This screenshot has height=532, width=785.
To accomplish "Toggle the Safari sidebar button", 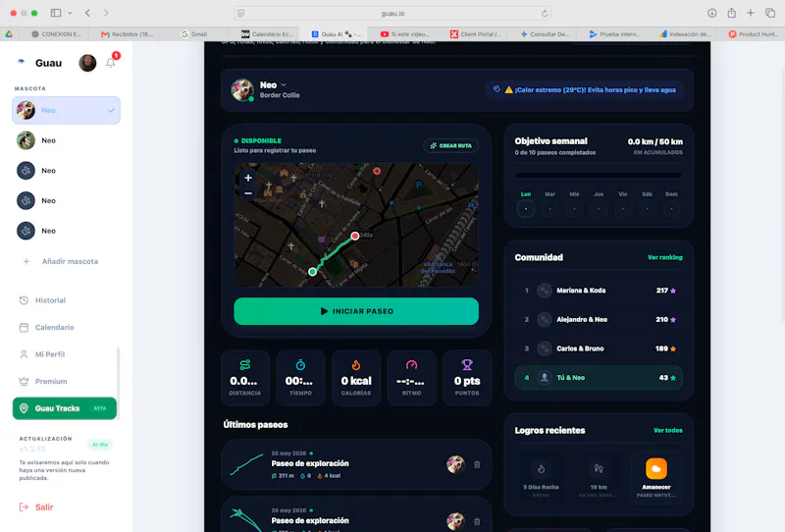I will (56, 13).
